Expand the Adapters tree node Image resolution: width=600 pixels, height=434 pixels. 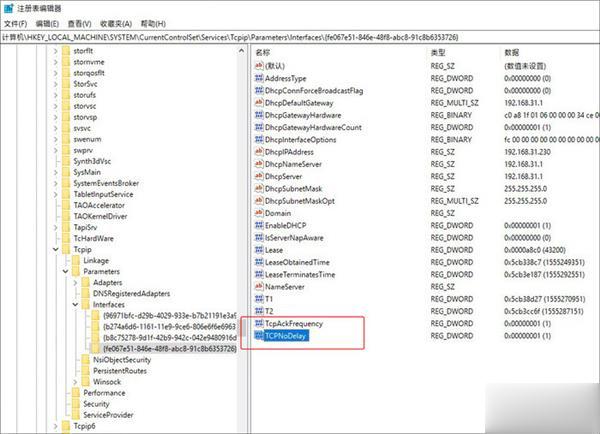tap(75, 282)
